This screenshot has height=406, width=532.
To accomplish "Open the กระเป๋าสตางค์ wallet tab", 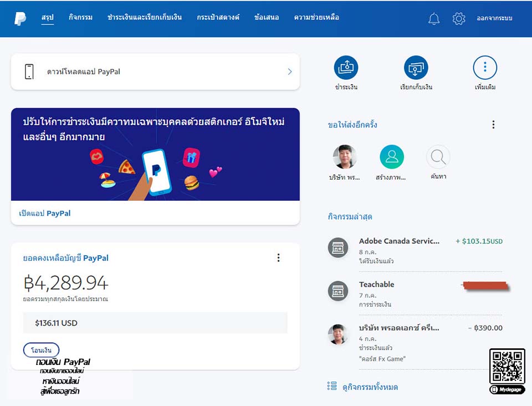I will pyautogui.click(x=218, y=17).
